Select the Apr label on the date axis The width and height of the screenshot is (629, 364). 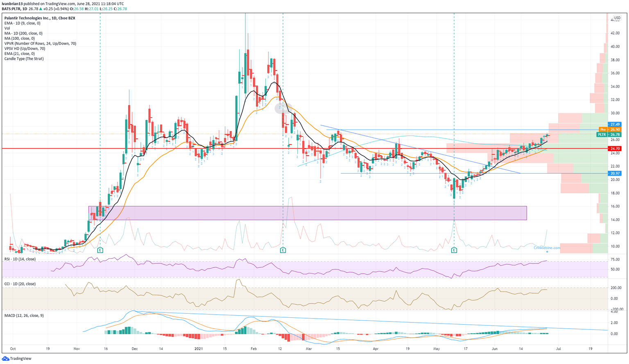(x=376, y=349)
